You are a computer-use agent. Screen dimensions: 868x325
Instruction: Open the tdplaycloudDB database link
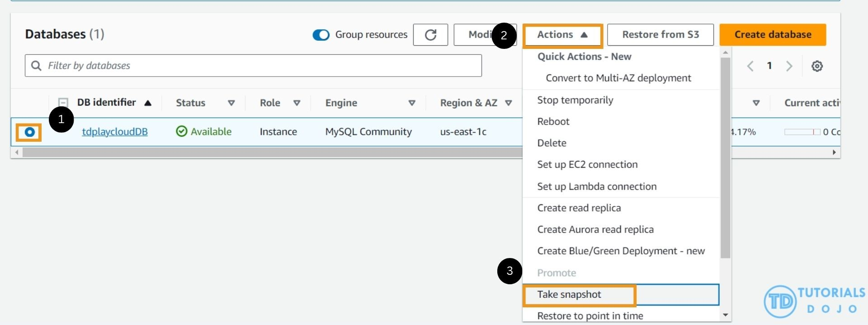(x=115, y=132)
